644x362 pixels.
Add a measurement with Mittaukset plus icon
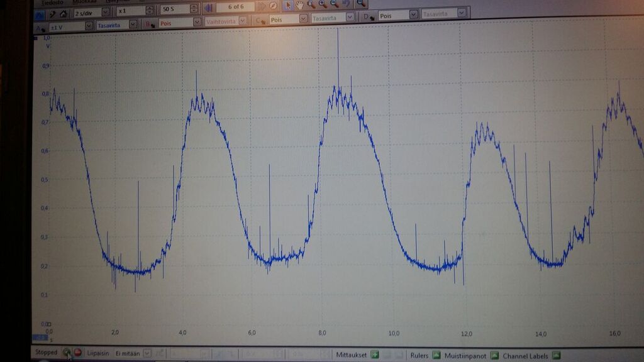(x=375, y=354)
